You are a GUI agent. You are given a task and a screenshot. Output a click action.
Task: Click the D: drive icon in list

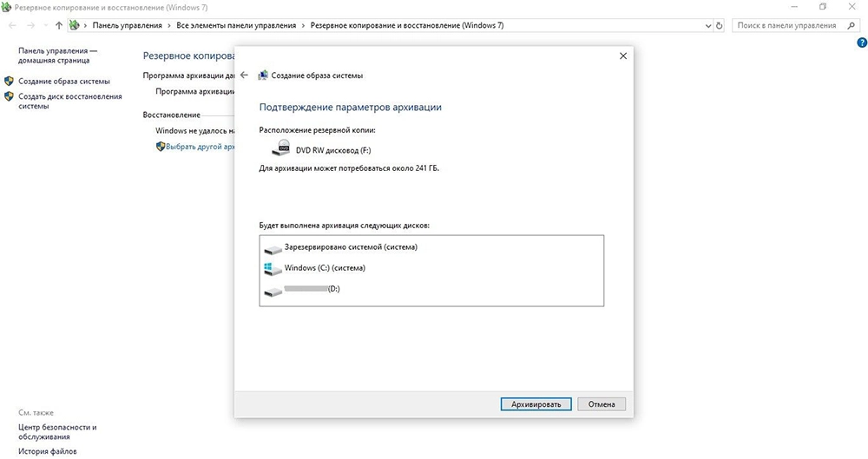coord(273,289)
